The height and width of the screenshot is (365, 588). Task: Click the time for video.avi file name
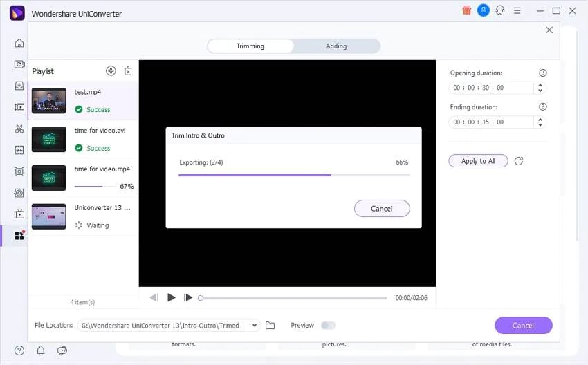(100, 131)
